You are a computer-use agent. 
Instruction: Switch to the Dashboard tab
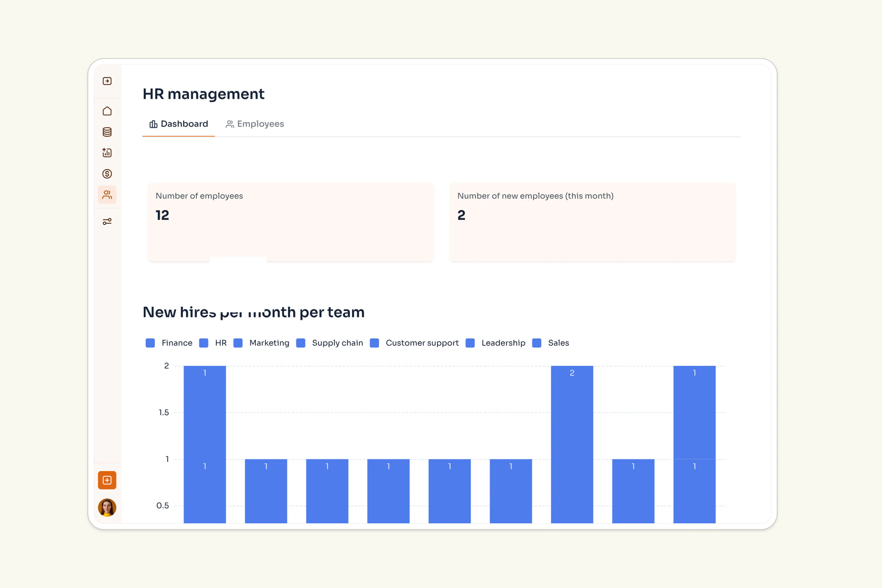(179, 124)
